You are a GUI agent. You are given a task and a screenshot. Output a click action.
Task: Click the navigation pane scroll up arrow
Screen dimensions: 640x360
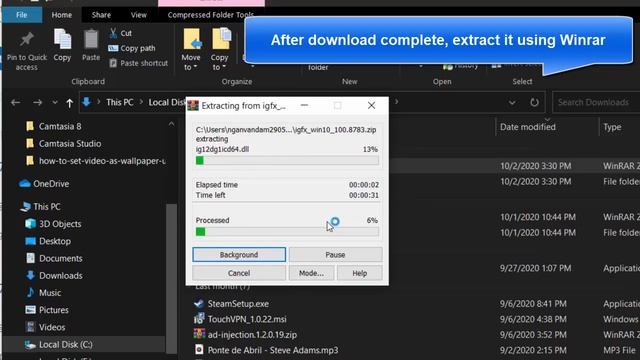pyautogui.click(x=171, y=124)
